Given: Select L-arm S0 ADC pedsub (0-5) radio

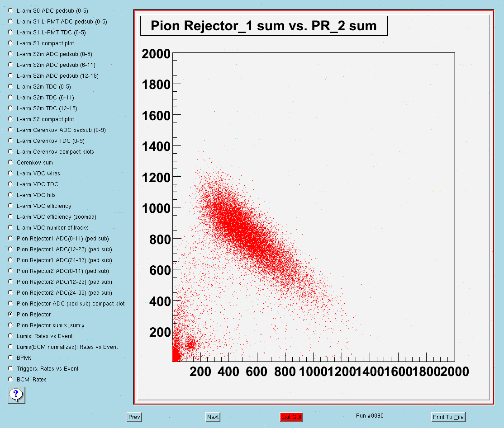Looking at the screenshot, I should coord(10,10).
